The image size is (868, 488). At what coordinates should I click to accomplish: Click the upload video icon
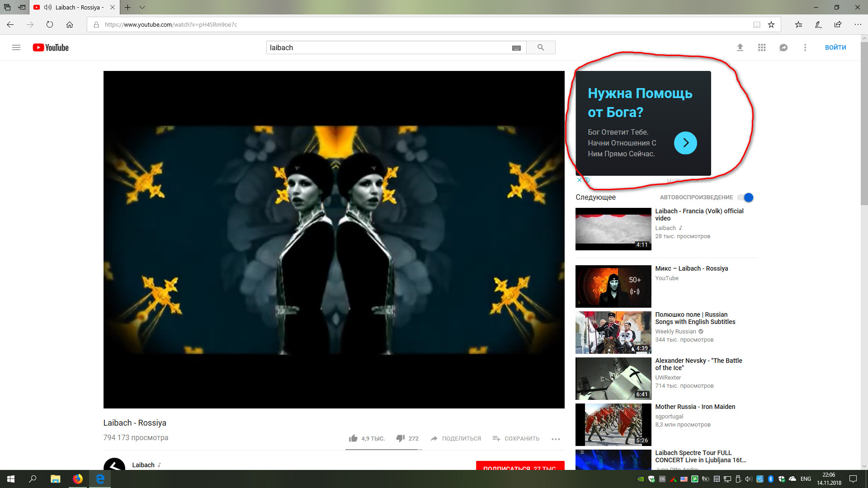pos(740,47)
